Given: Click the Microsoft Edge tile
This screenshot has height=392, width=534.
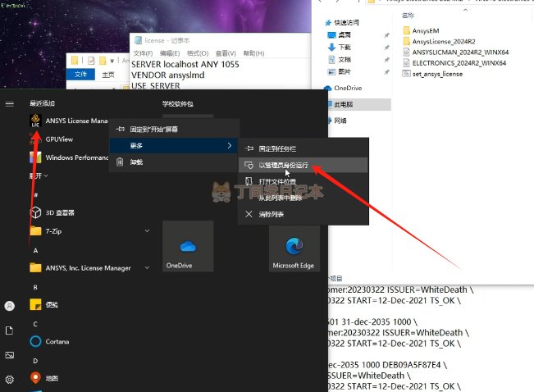Looking at the screenshot, I should point(294,248).
